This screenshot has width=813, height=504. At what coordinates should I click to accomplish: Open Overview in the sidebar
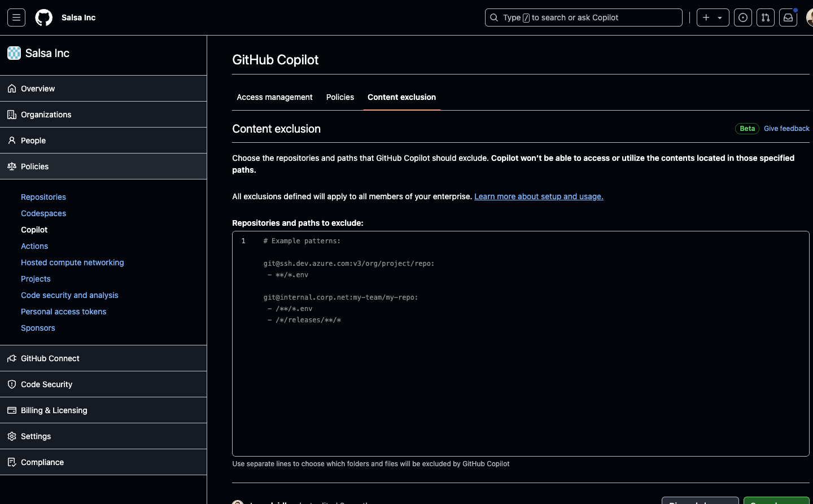coord(103,89)
